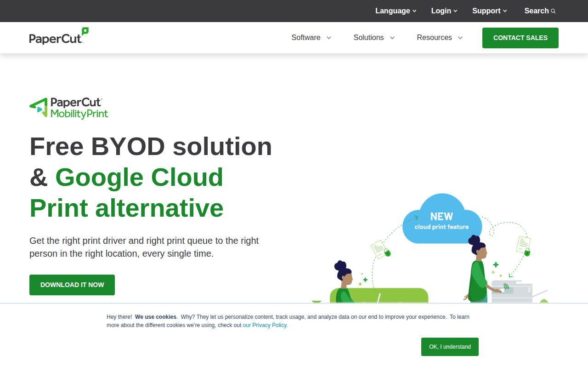The height and width of the screenshot is (368, 588).
Task: Click the Contact Sales button
Action: [520, 38]
